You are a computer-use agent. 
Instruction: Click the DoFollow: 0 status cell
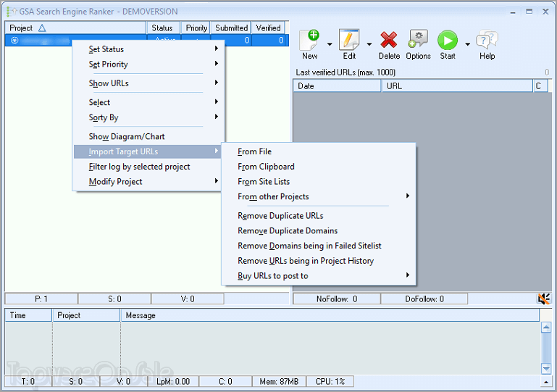point(424,299)
